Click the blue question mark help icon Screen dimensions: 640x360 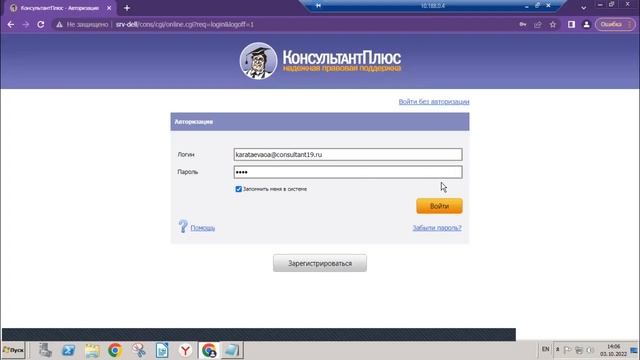[x=183, y=226]
